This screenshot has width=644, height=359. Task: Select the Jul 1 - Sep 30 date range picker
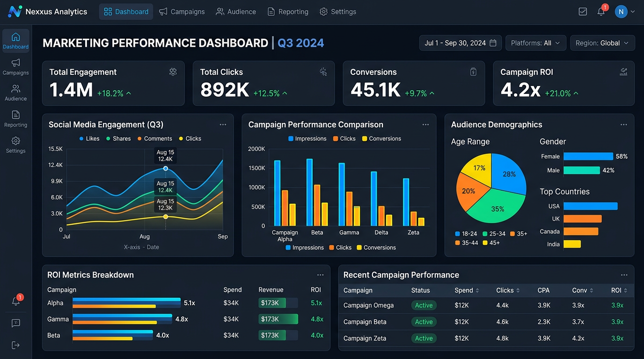point(460,43)
